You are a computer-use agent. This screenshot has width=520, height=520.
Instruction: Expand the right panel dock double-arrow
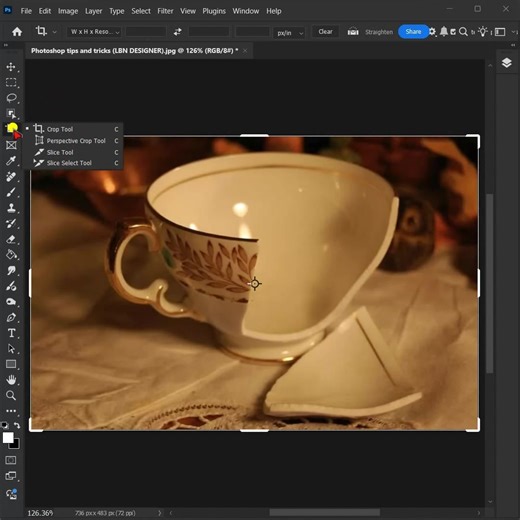(513, 45)
